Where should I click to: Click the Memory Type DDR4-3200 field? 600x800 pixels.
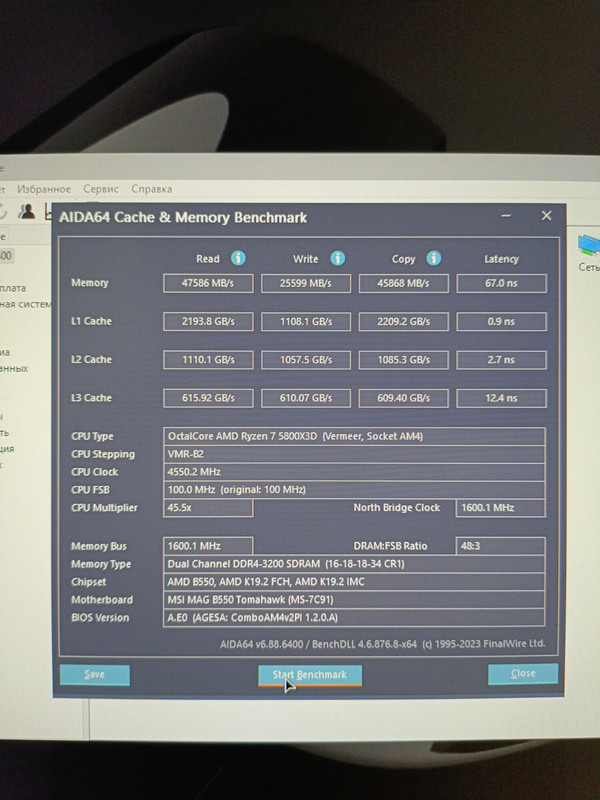point(354,564)
